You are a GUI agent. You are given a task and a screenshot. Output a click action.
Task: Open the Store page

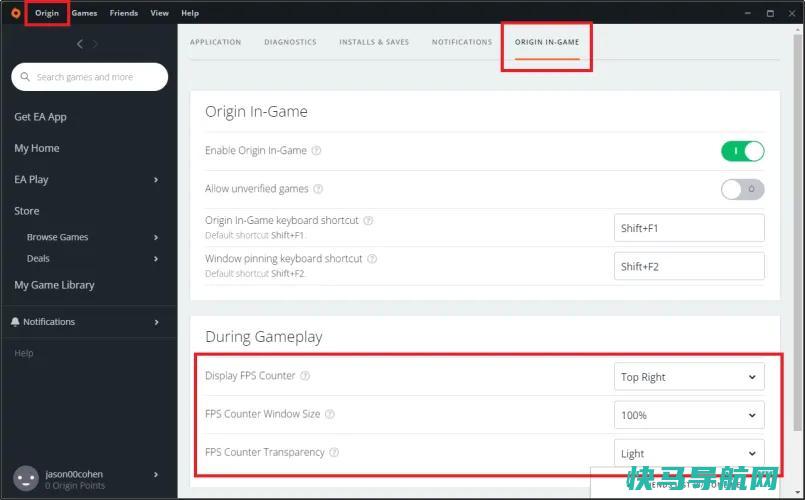point(27,210)
